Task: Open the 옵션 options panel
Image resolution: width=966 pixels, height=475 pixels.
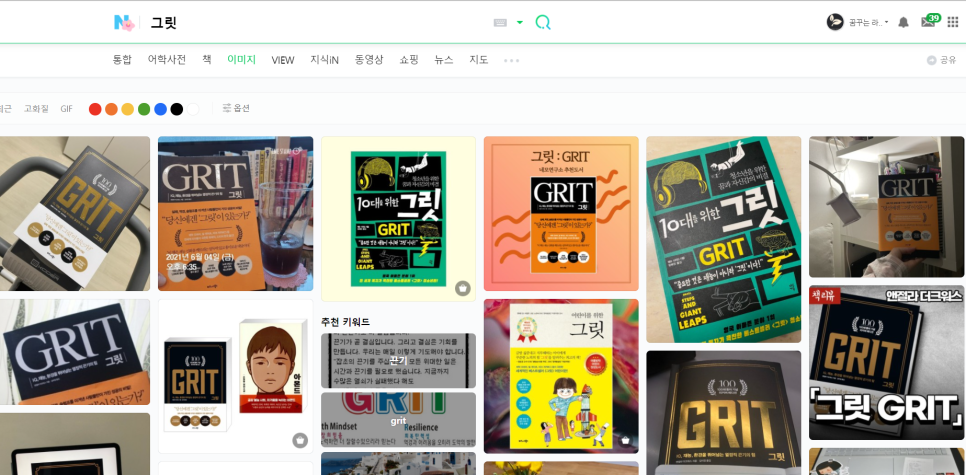Action: 236,108
